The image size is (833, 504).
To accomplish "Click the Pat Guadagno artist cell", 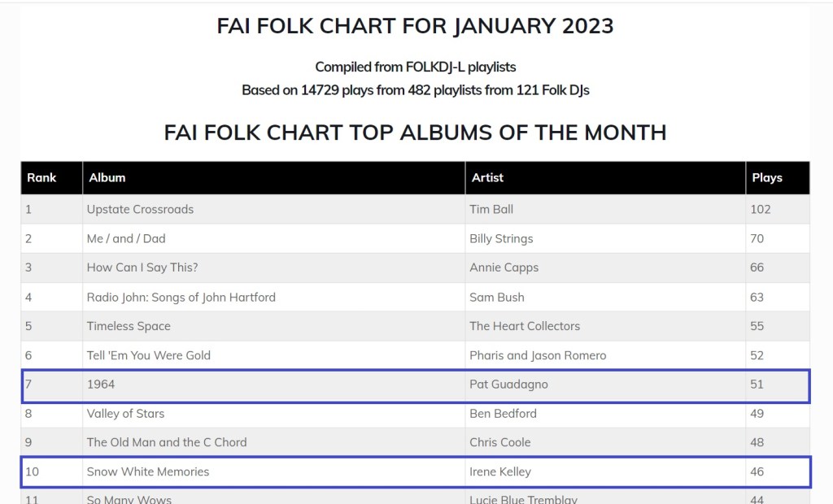I will pyautogui.click(x=508, y=385).
